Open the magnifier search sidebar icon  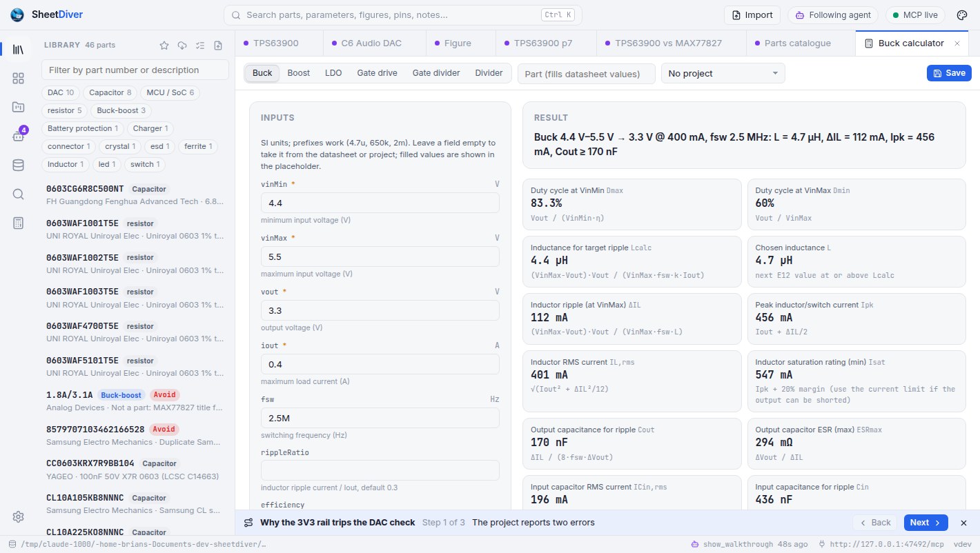(x=18, y=194)
